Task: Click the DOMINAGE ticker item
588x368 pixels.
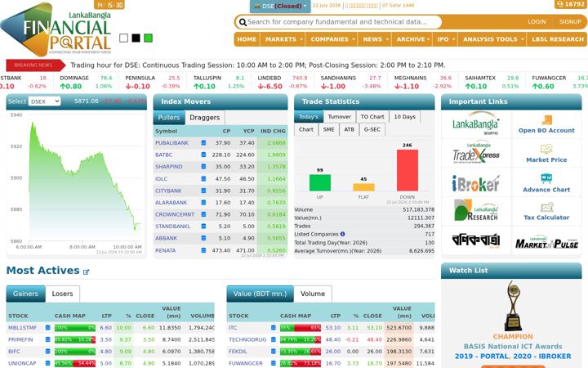Action: click(x=86, y=83)
